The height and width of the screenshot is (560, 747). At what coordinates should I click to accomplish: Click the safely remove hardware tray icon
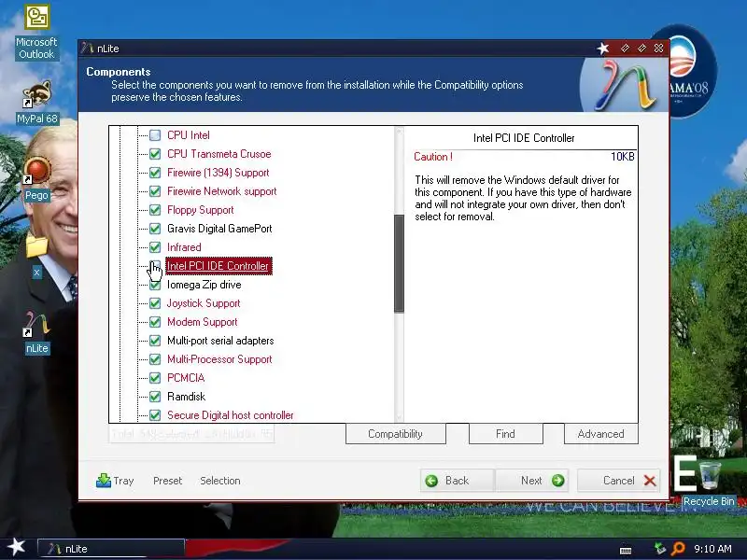point(660,549)
